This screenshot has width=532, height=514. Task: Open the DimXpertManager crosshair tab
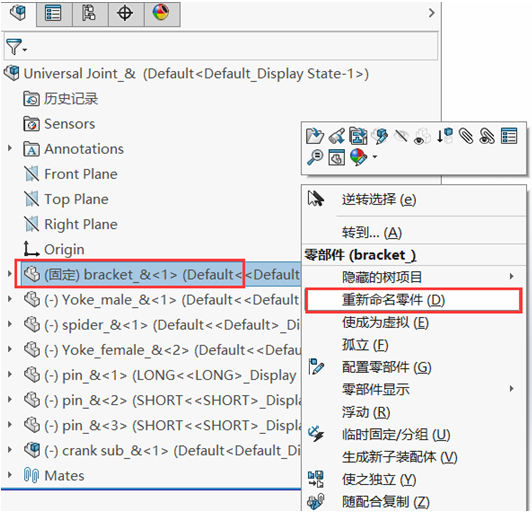126,14
